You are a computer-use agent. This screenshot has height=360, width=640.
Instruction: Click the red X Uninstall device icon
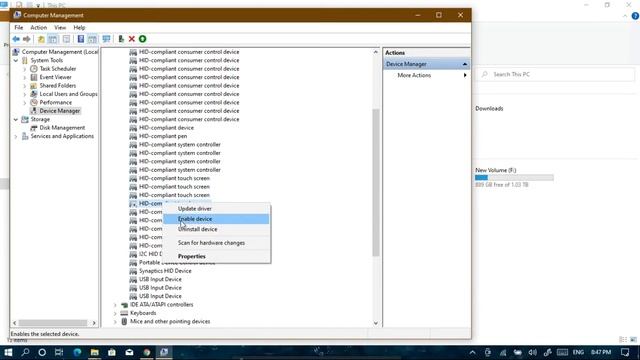(131, 39)
